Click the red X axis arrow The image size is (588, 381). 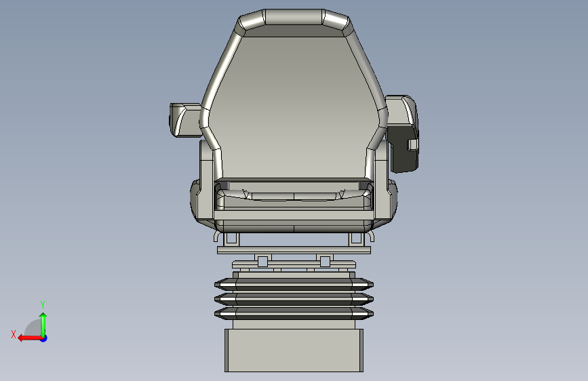pos(30,338)
